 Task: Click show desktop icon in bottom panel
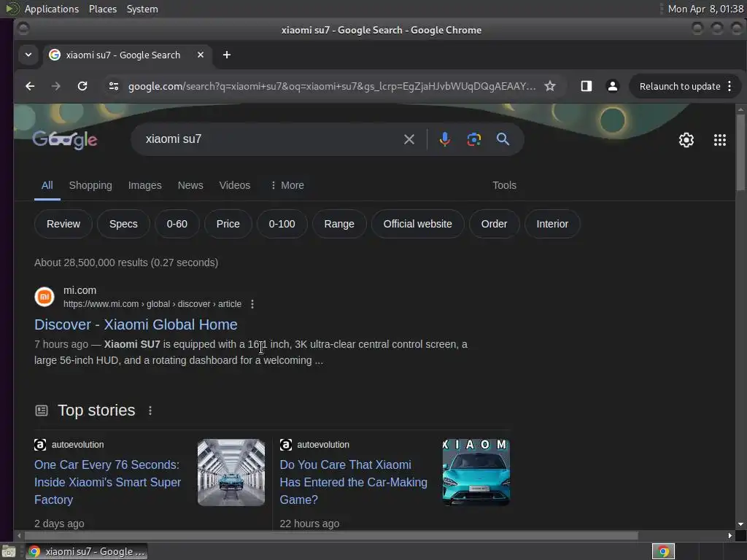[x=8, y=551]
